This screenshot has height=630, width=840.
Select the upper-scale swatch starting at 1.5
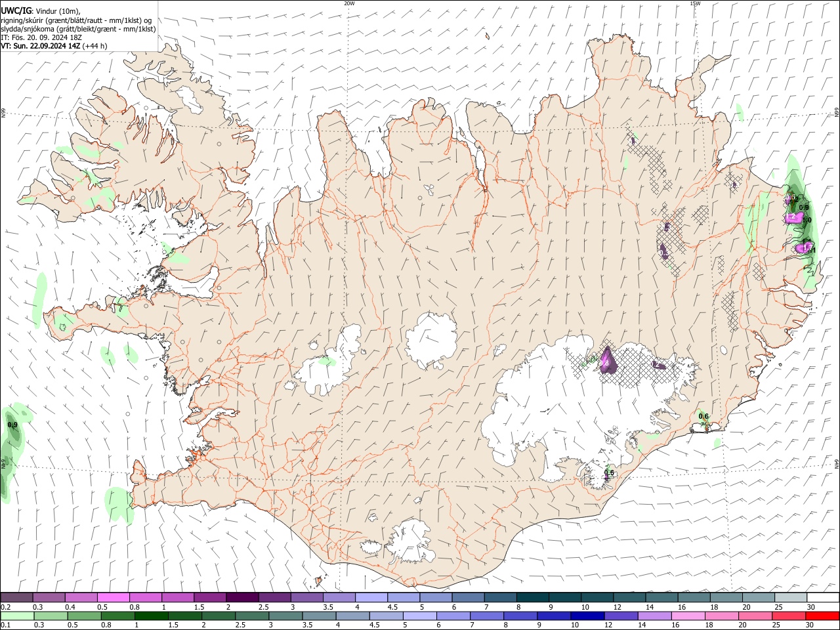(209, 598)
